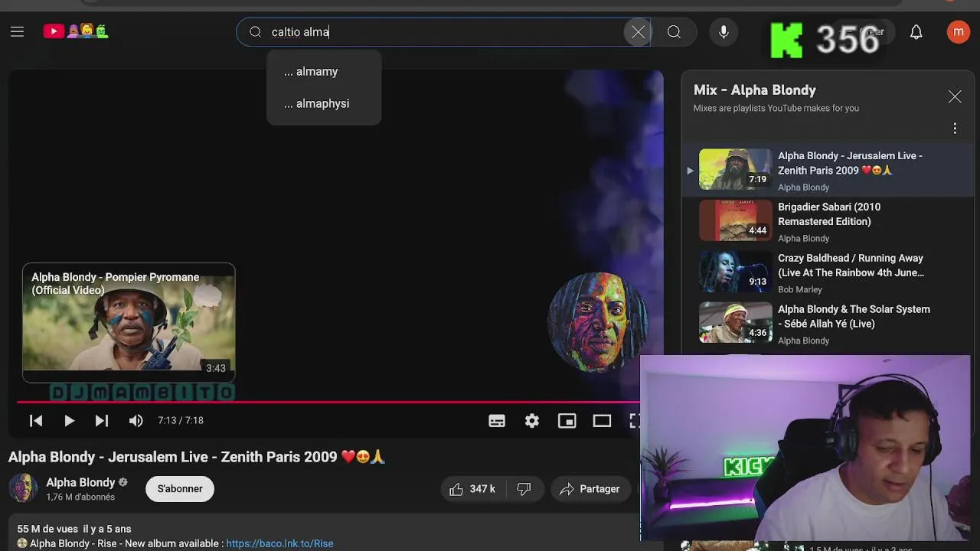Close the Mix - Alpha Blondy panel
The width and height of the screenshot is (980, 551).
coord(954,96)
